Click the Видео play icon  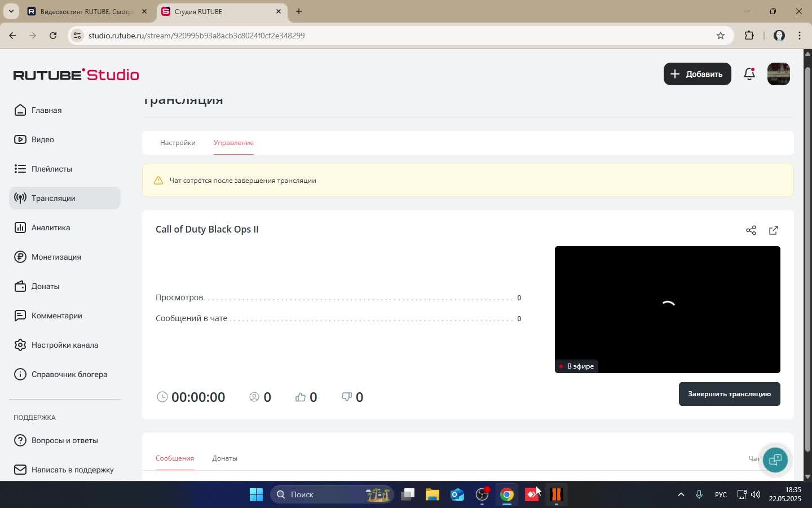tap(20, 139)
